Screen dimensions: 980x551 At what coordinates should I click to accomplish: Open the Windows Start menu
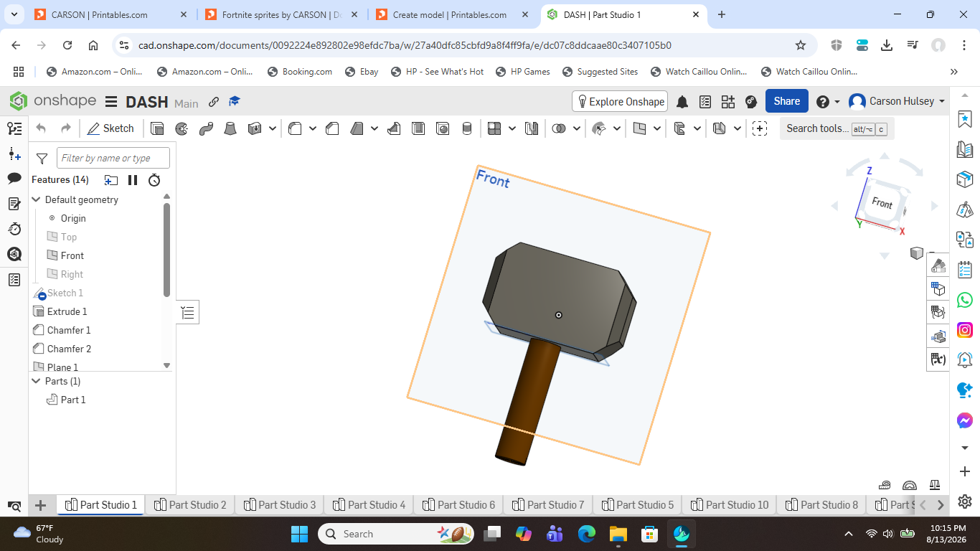[x=299, y=534]
